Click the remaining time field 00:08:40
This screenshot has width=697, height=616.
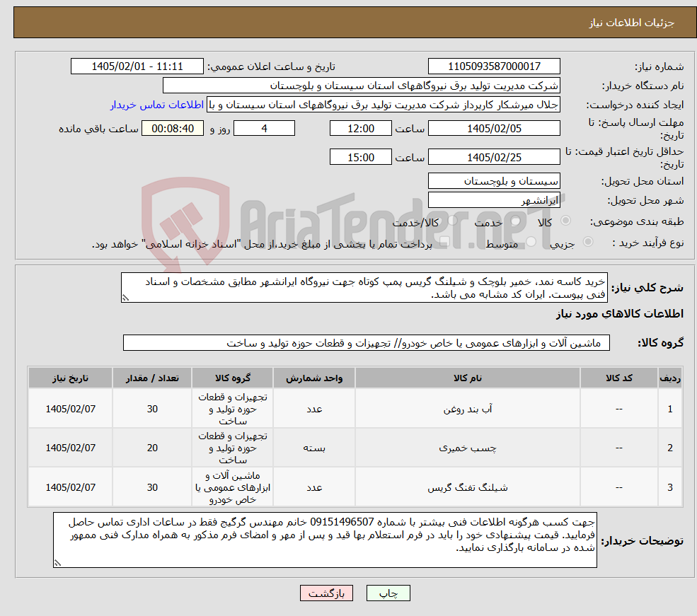coord(173,128)
